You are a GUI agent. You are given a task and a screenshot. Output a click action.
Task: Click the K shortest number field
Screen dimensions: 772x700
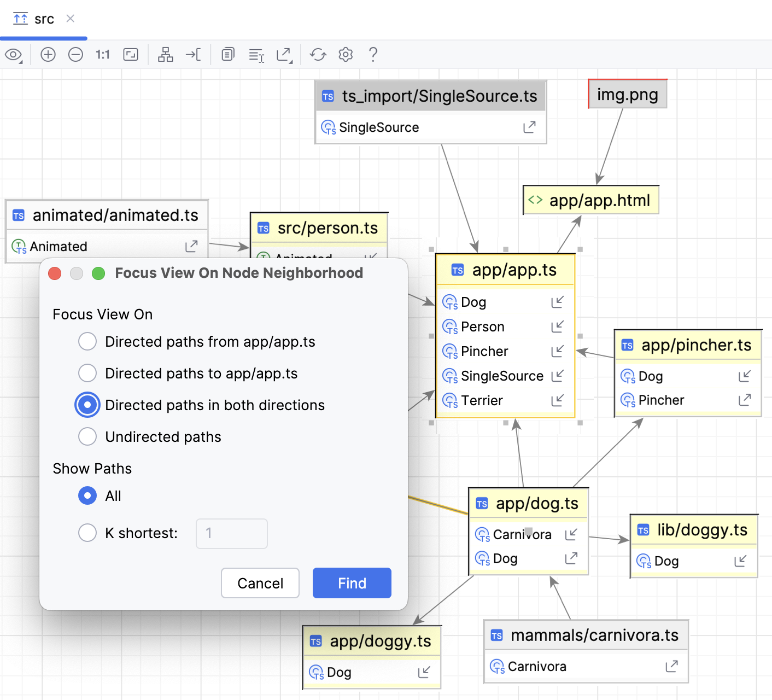coord(232,533)
